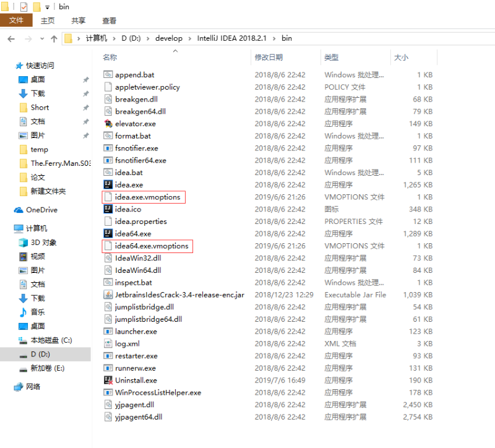Open the 视频 library icon
Viewport: 495px width, 448px height.
(x=23, y=256)
